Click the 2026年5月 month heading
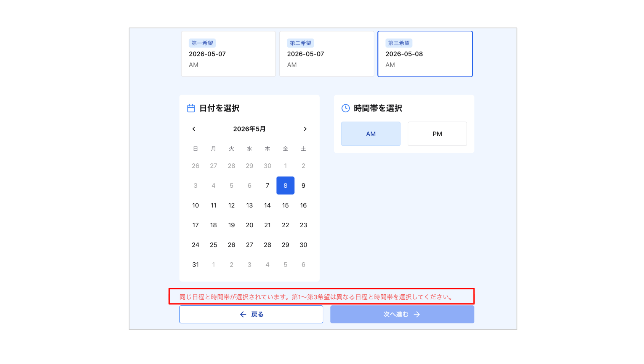 point(249,129)
